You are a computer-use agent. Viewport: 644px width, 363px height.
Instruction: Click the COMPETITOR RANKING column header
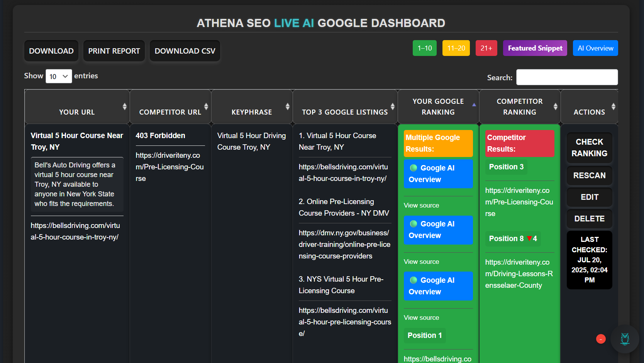520,107
